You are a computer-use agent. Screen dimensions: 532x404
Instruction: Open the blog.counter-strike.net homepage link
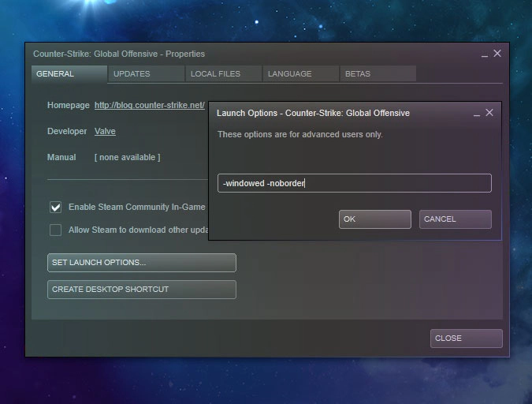149,105
